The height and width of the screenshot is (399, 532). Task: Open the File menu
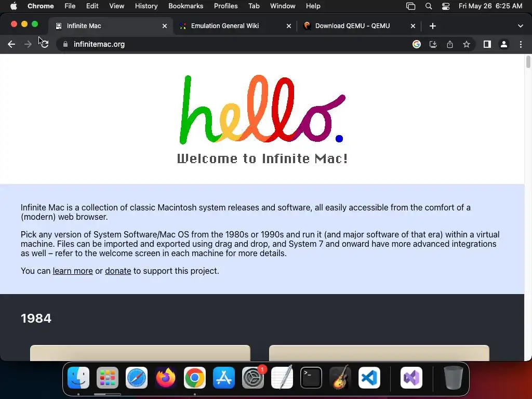coord(70,6)
